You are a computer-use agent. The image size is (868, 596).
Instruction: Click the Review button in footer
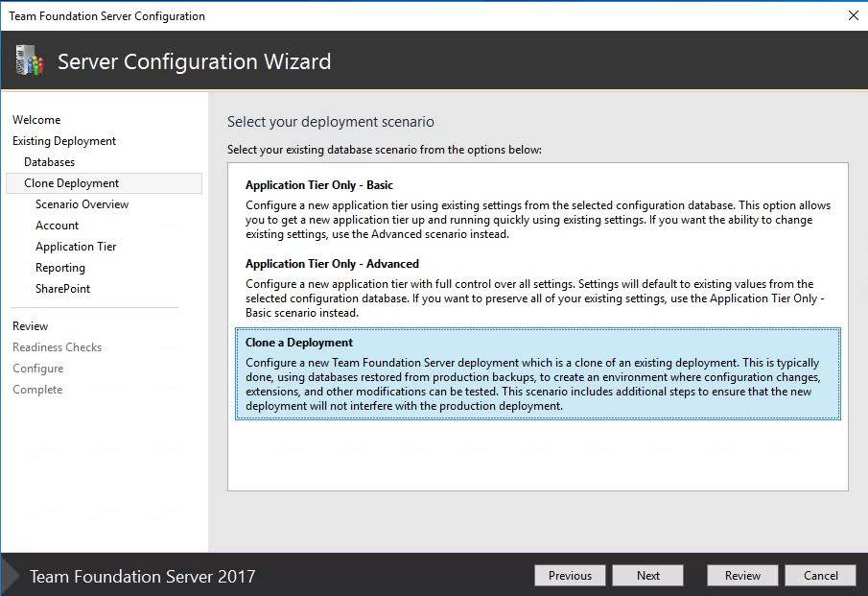point(742,576)
